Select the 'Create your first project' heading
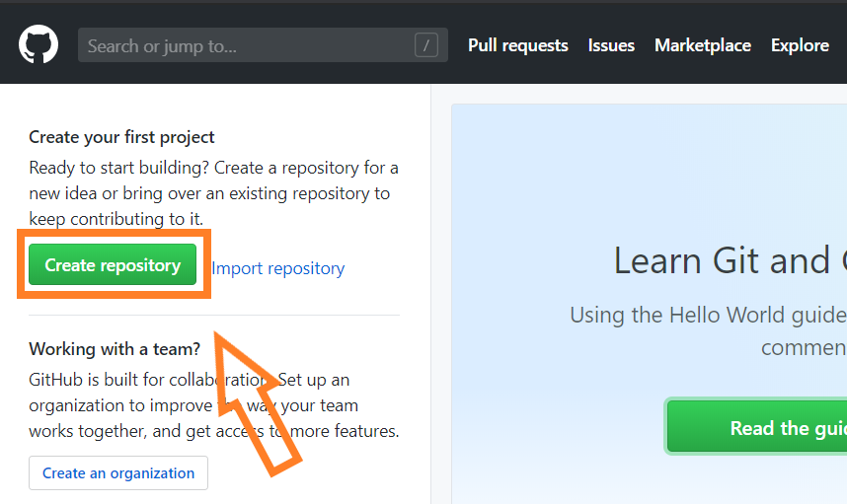This screenshot has width=847, height=504. coord(121,137)
